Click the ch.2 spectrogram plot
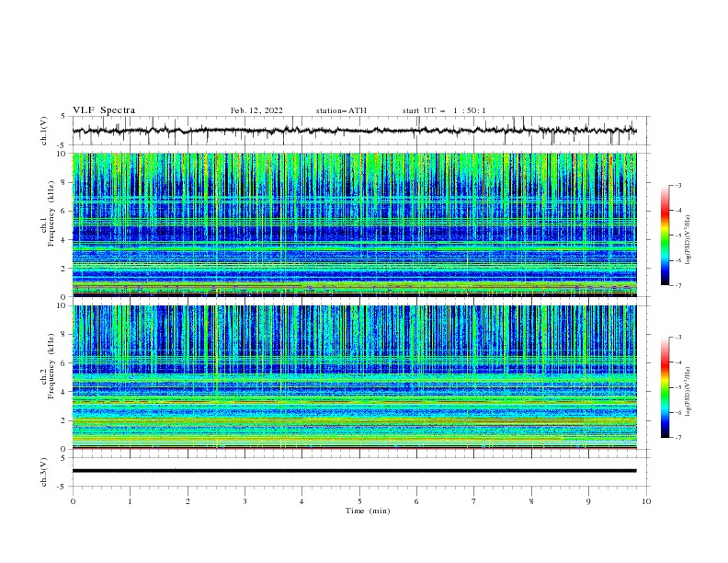This screenshot has height=563, width=728. click(x=354, y=377)
